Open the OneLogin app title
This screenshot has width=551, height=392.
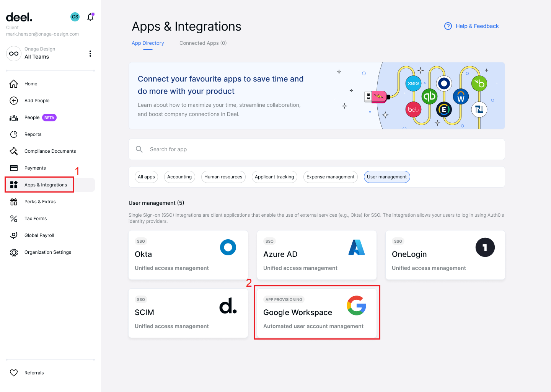409,255
